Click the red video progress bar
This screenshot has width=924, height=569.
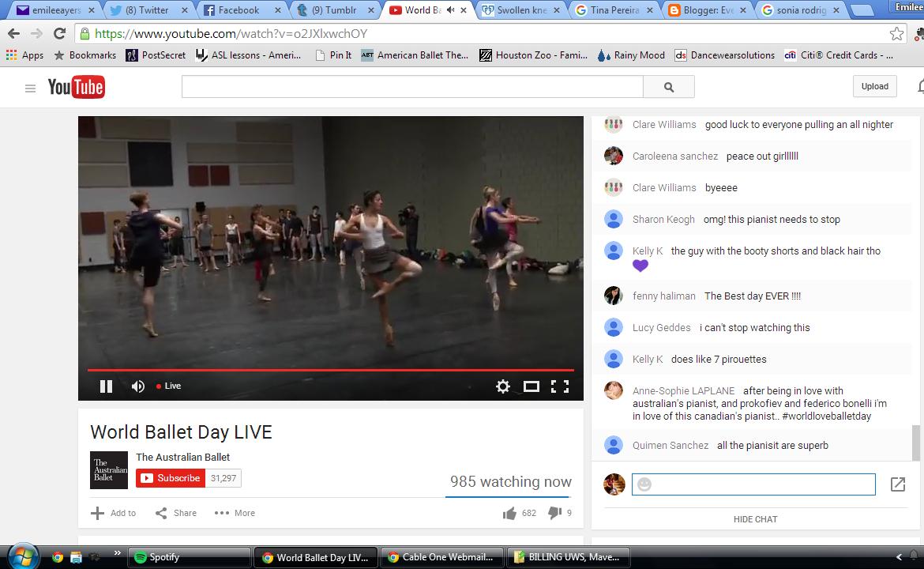pyautogui.click(x=330, y=370)
